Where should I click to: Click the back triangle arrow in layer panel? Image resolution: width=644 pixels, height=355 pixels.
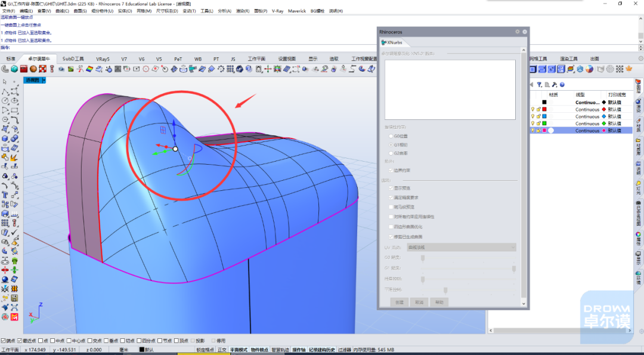pos(532,85)
